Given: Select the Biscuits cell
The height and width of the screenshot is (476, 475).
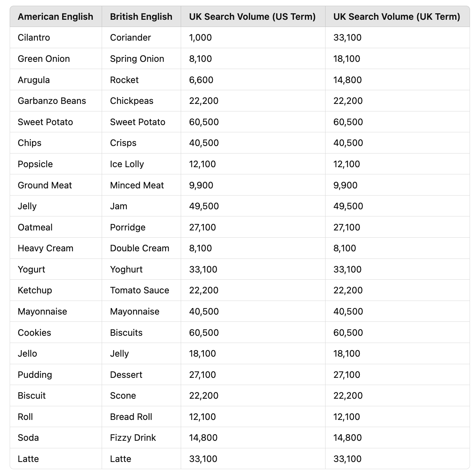Looking at the screenshot, I should [x=126, y=333].
